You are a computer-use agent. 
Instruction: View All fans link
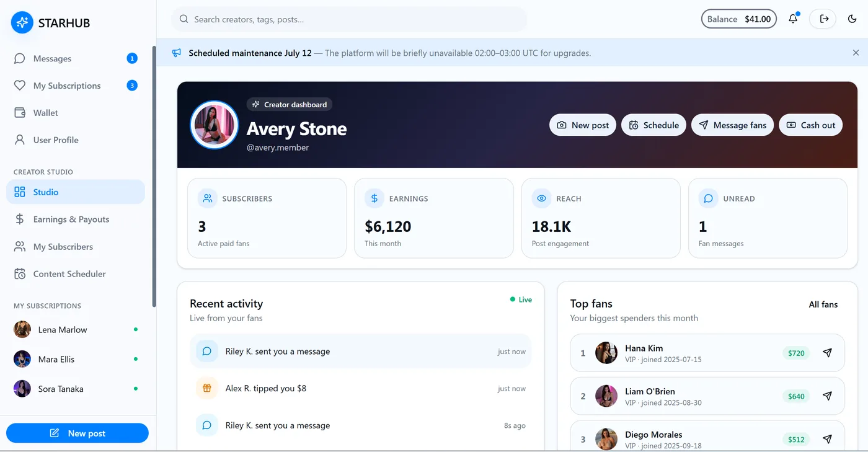[x=823, y=304]
